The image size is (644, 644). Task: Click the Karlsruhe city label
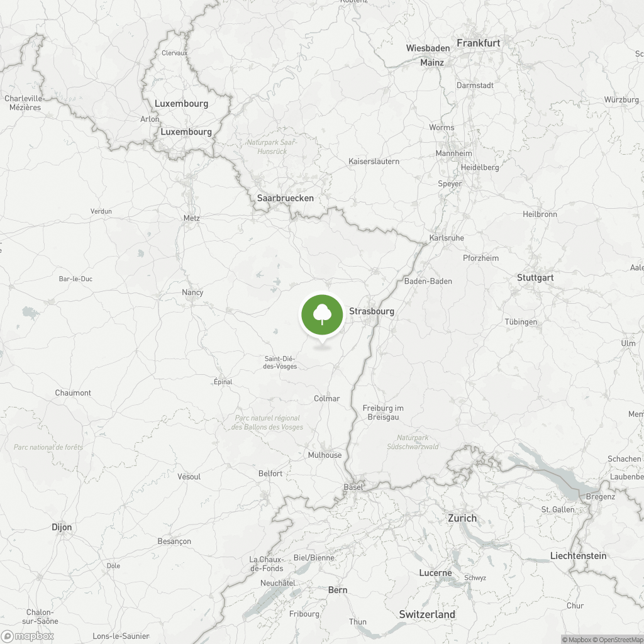point(447,238)
